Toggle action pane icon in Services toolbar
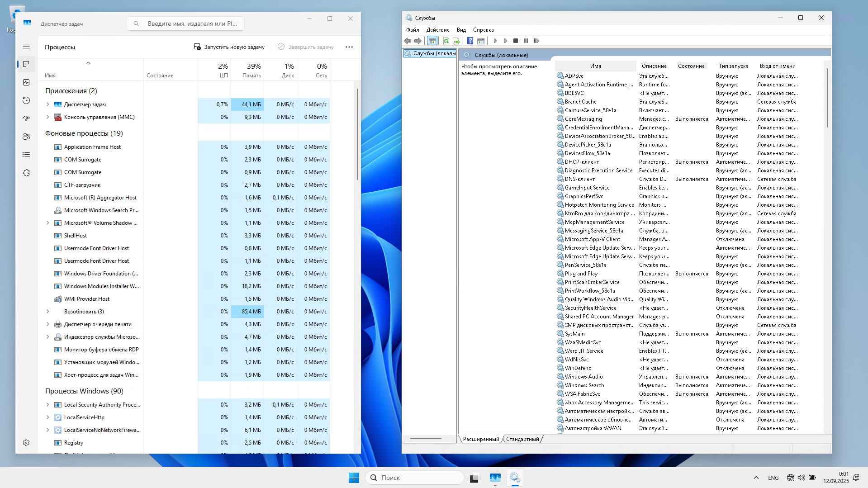Screen dimensions: 868x488 [481, 41]
